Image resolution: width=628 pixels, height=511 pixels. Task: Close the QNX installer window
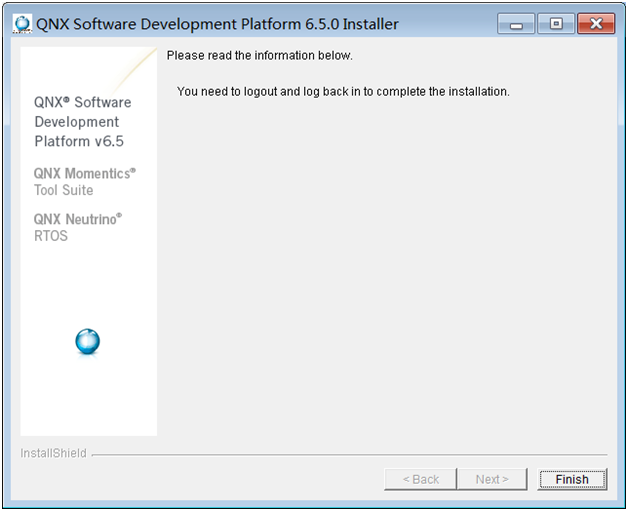pos(596,24)
